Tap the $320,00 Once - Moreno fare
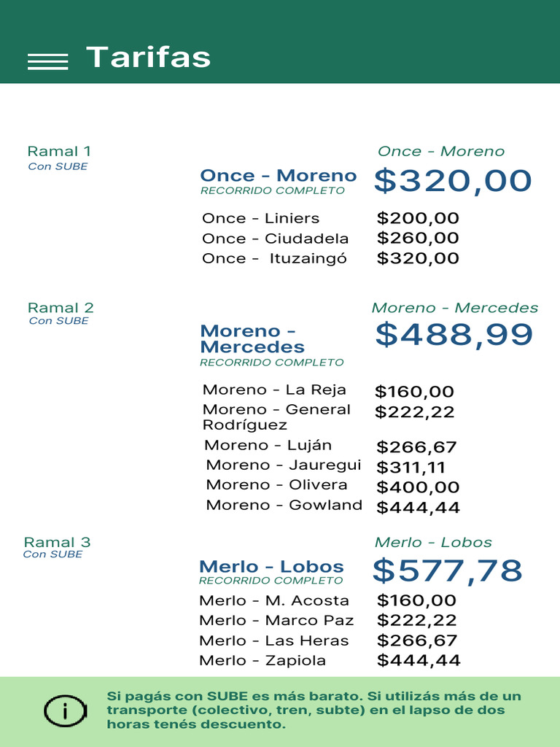 click(x=453, y=181)
